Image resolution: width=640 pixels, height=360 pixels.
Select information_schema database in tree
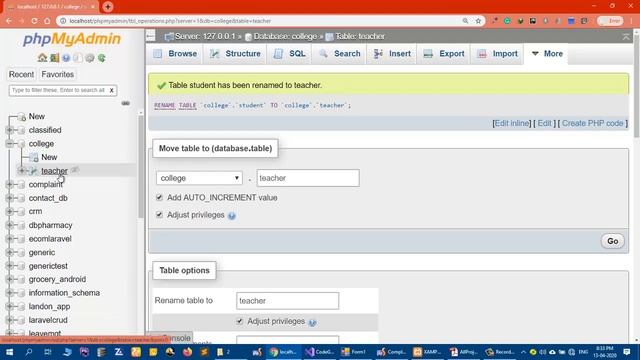pos(64,293)
